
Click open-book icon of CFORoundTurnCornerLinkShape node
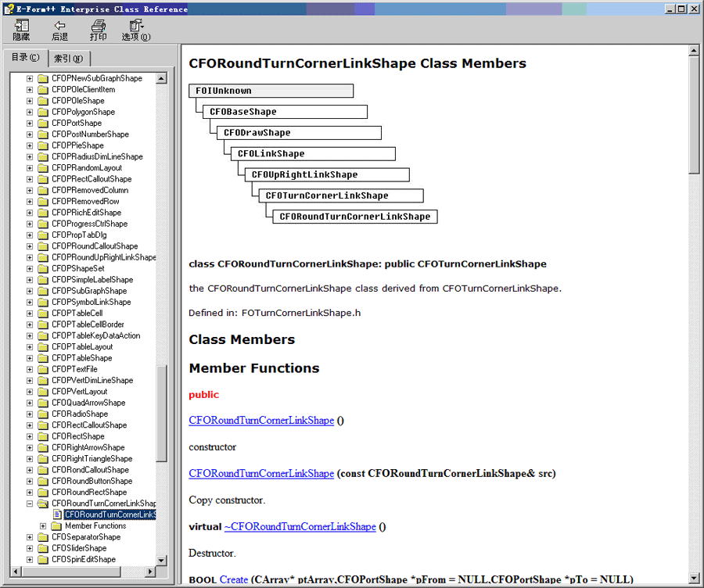click(x=43, y=504)
